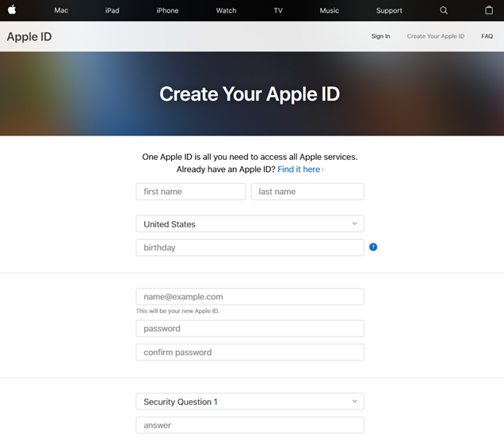Viewport: 504px width, 438px height.
Task: Open the iPad menu item
Action: (x=113, y=10)
